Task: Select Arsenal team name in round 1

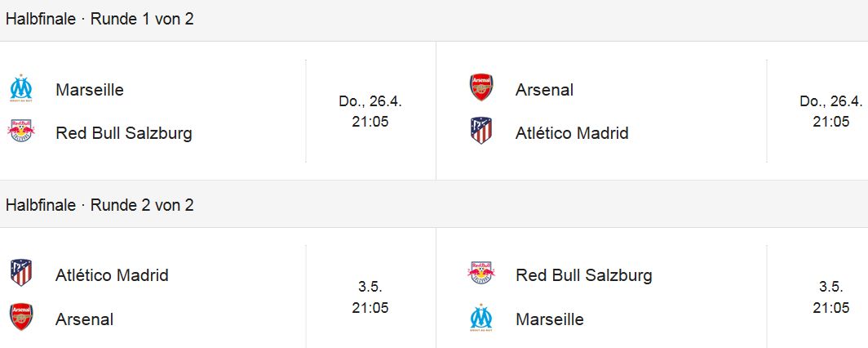Action: (x=544, y=90)
